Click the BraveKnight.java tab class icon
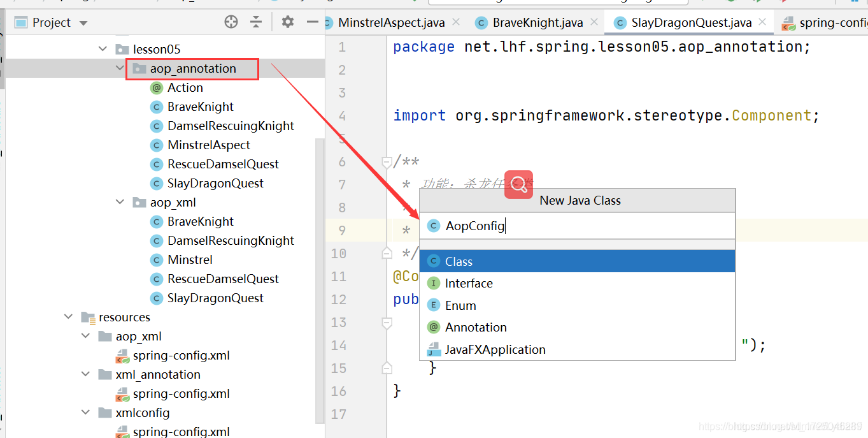The image size is (868, 438). [x=481, y=23]
